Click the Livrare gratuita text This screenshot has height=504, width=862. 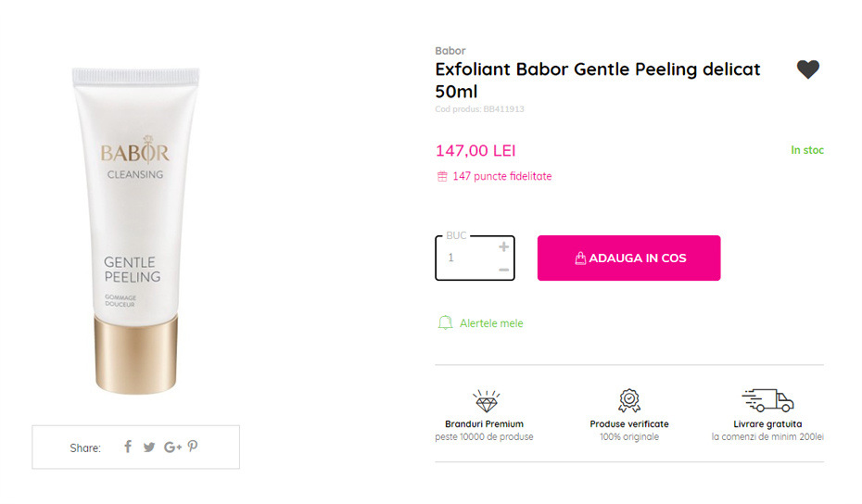click(x=767, y=424)
